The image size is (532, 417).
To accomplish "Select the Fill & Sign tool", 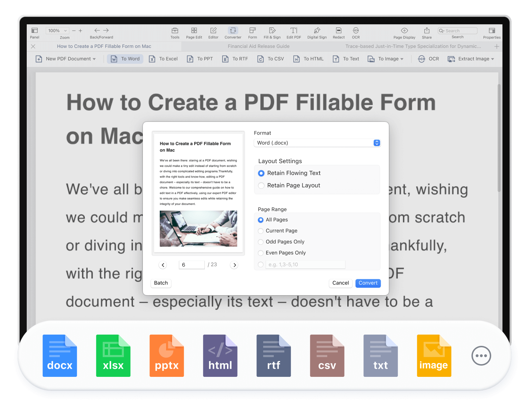I will coord(272,33).
